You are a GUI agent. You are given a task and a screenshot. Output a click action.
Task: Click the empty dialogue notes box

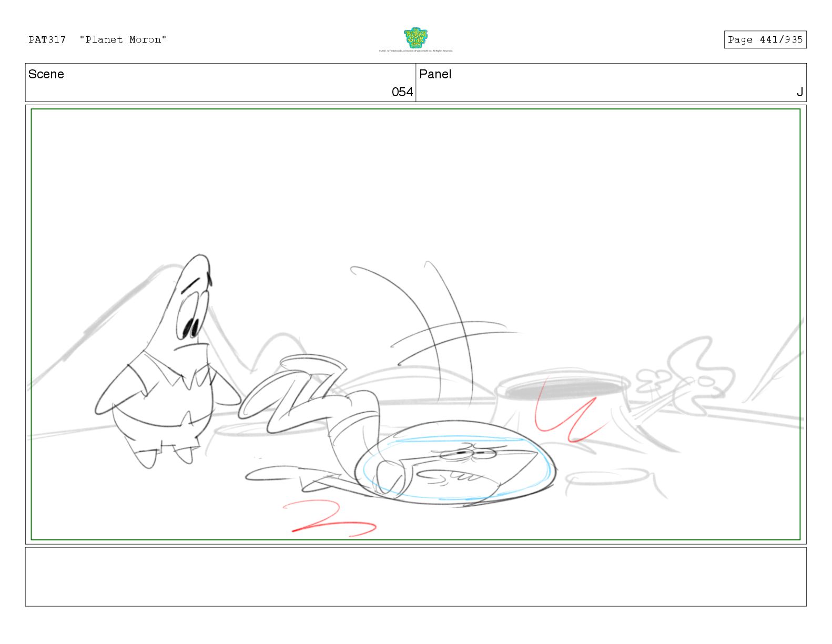(x=415, y=577)
